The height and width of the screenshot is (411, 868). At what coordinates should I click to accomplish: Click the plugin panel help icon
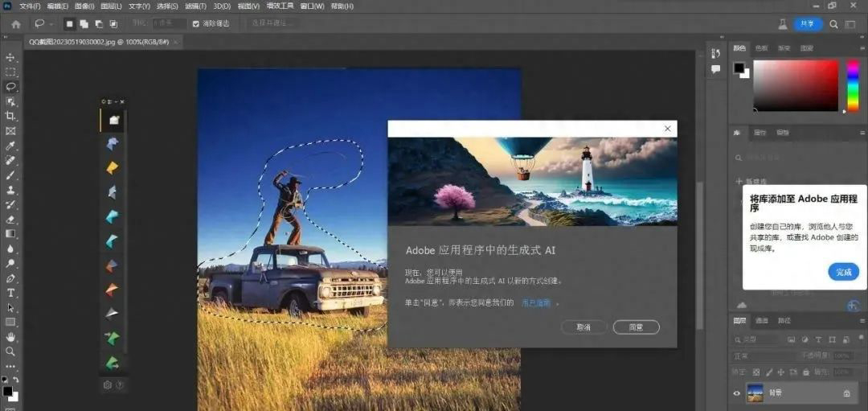click(119, 384)
